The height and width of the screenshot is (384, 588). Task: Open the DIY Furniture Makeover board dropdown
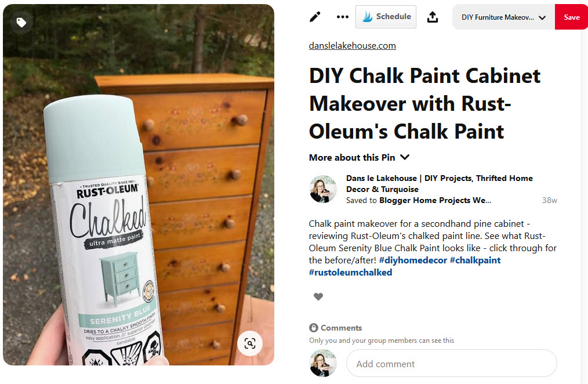pyautogui.click(x=503, y=17)
